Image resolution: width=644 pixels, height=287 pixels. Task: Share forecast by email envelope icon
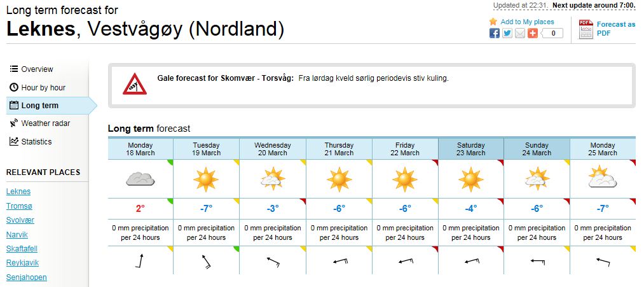(x=520, y=33)
